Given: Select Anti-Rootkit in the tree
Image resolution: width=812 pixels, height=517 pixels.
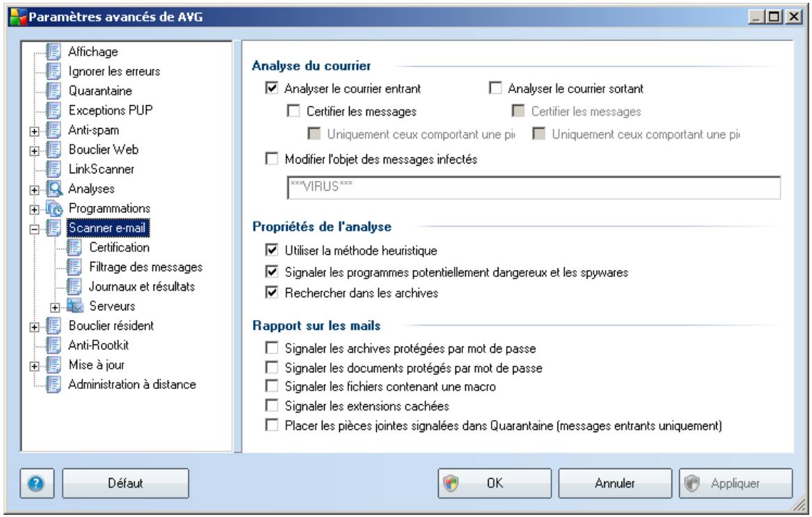Looking at the screenshot, I should 99,345.
